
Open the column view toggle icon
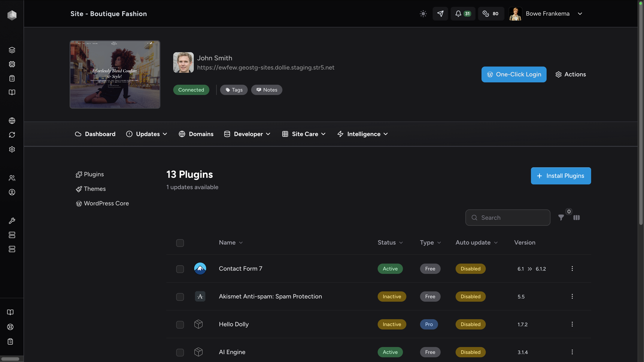point(576,218)
